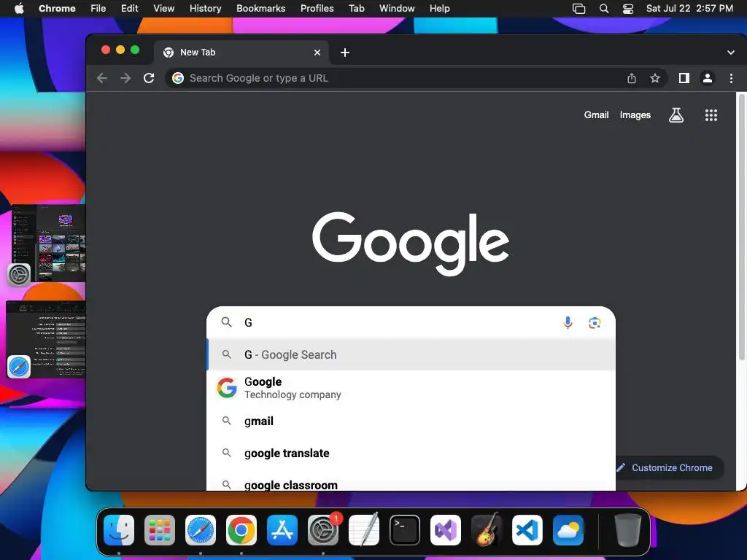Expand the tab search chevron
The height and width of the screenshot is (560, 747).
(x=731, y=52)
